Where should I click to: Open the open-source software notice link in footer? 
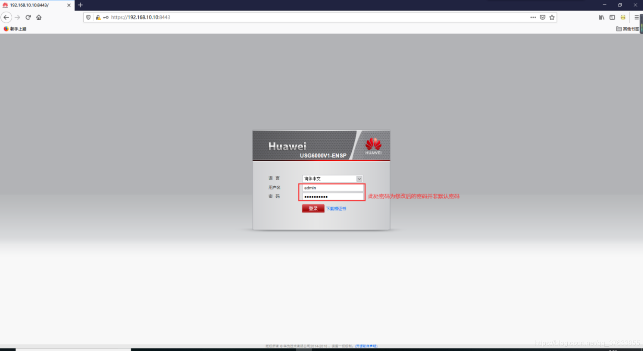click(366, 346)
